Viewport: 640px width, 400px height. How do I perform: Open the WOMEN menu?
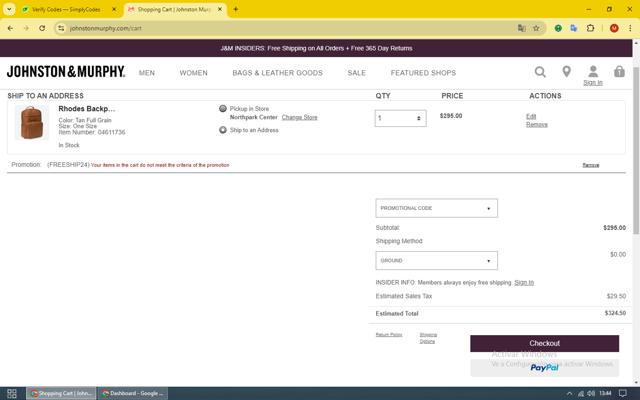tap(193, 73)
